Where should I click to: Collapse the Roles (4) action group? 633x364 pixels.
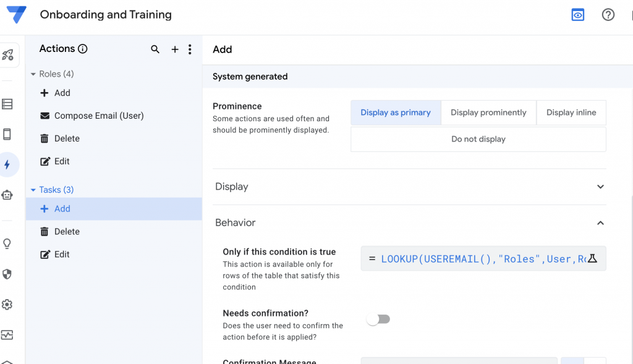pyautogui.click(x=33, y=74)
